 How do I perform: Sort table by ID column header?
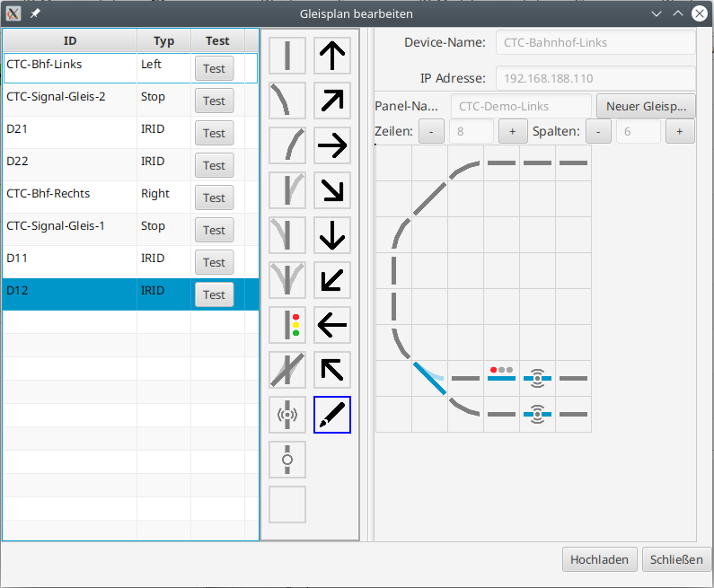click(70, 41)
